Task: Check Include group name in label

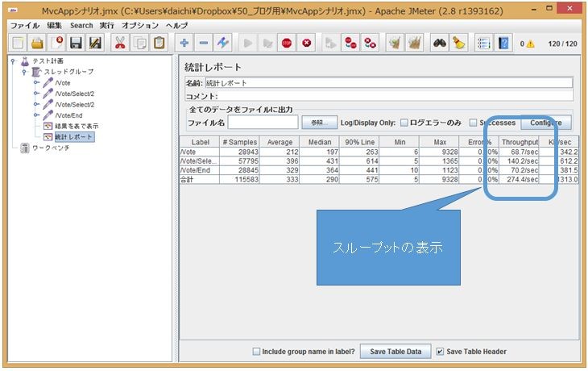Action: tap(256, 352)
